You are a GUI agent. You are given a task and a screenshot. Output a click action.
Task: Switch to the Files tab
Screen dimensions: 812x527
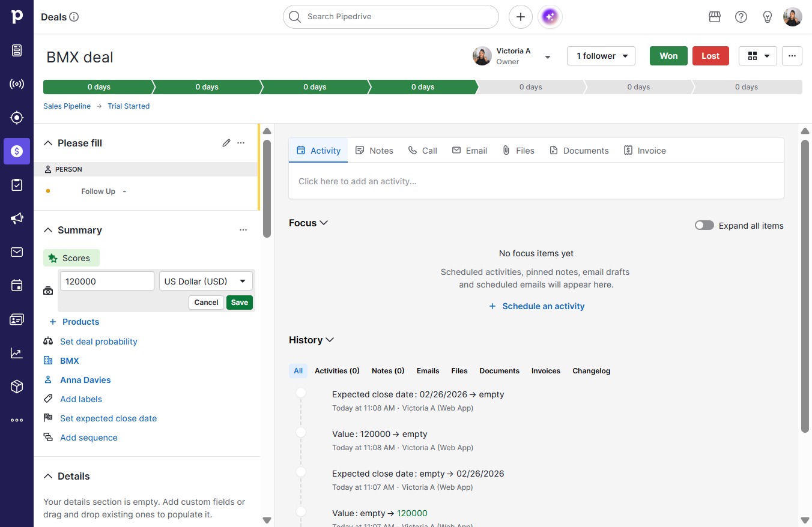click(x=518, y=151)
